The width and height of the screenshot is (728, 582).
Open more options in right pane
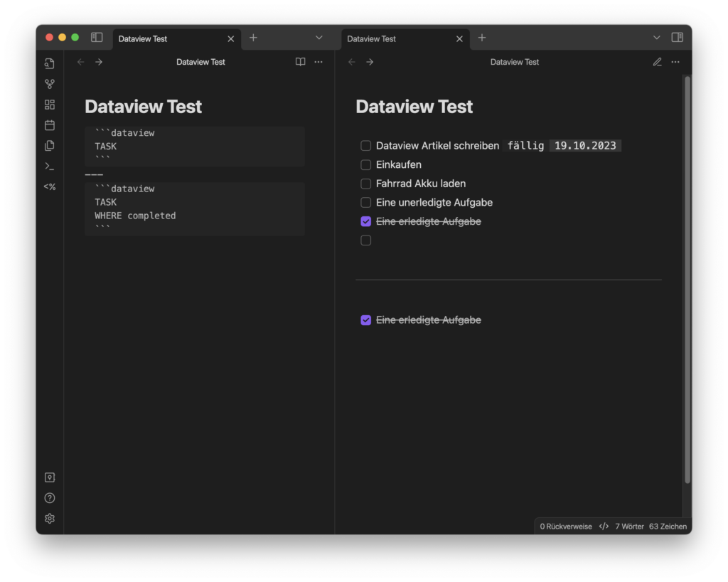click(x=675, y=62)
